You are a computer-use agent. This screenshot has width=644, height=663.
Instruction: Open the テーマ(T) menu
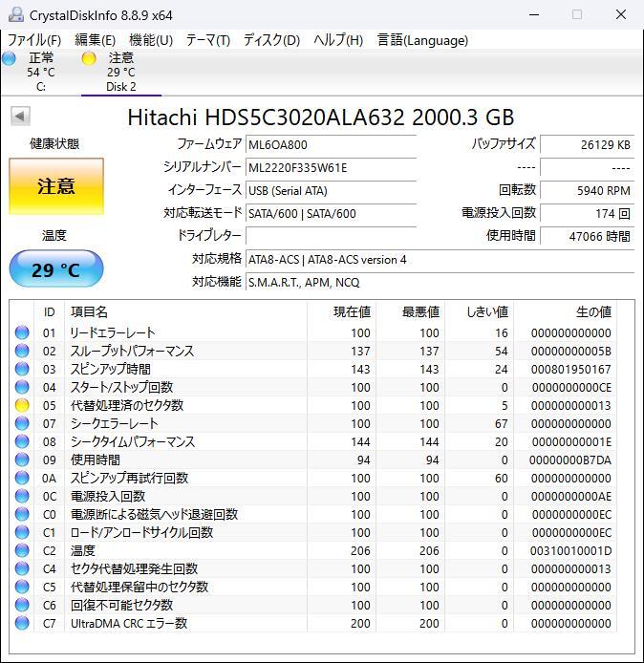click(208, 40)
